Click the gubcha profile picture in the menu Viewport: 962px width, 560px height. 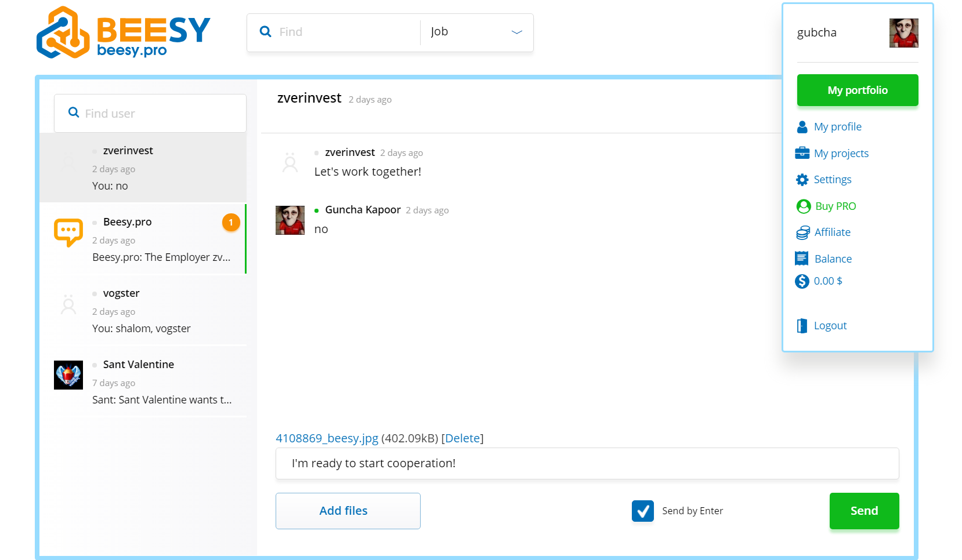904,33
